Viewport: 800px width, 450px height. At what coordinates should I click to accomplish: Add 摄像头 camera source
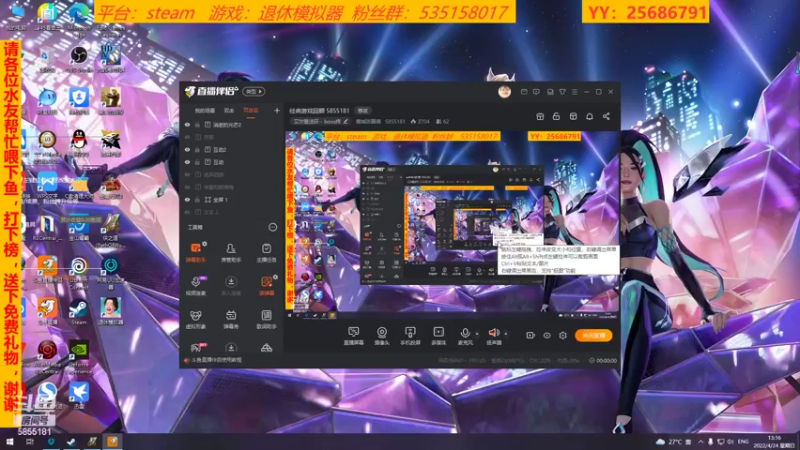tap(382, 336)
